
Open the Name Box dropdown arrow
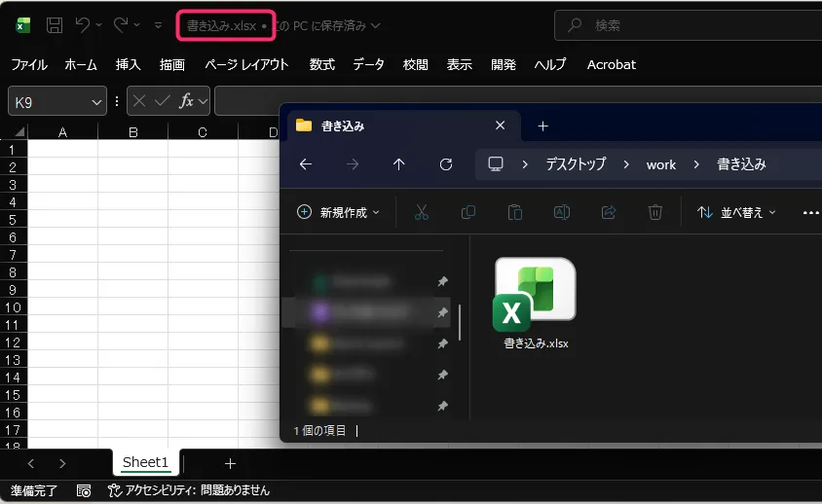pyautogui.click(x=96, y=101)
